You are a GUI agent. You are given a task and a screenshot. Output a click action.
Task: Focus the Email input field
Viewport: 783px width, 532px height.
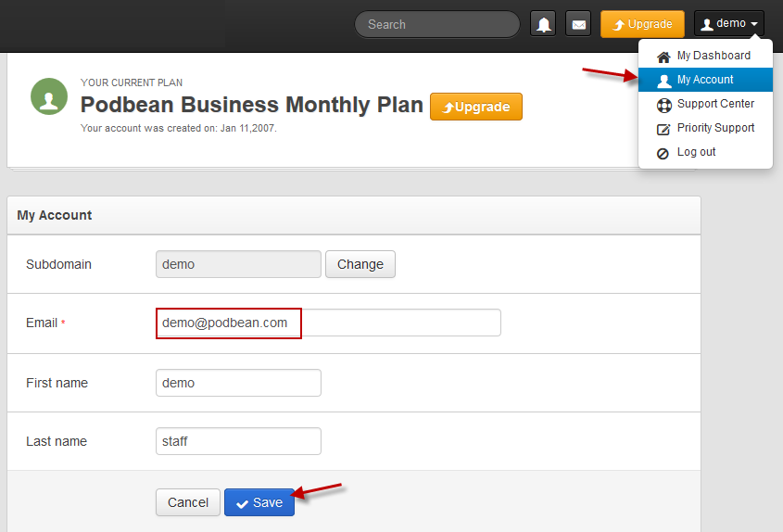328,323
